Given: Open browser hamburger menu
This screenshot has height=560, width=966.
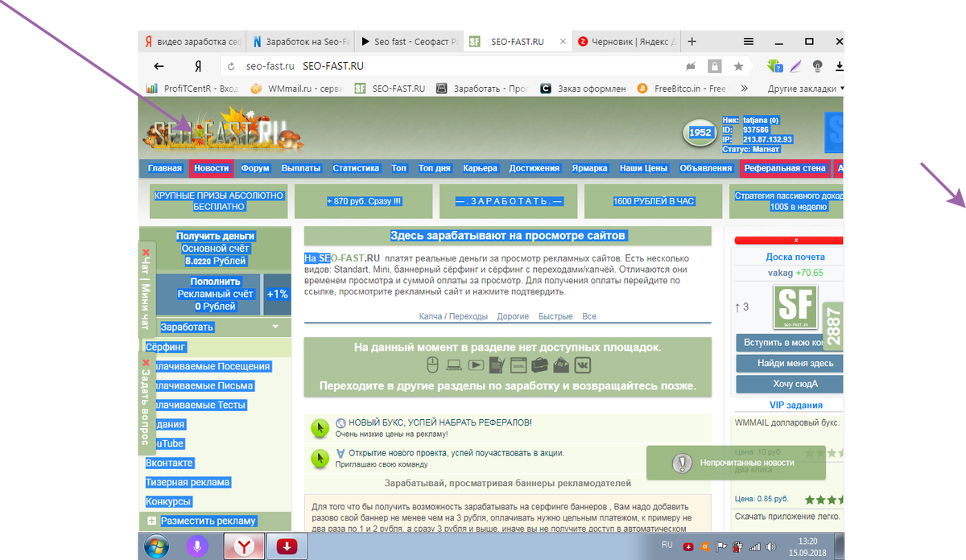Looking at the screenshot, I should click(749, 41).
